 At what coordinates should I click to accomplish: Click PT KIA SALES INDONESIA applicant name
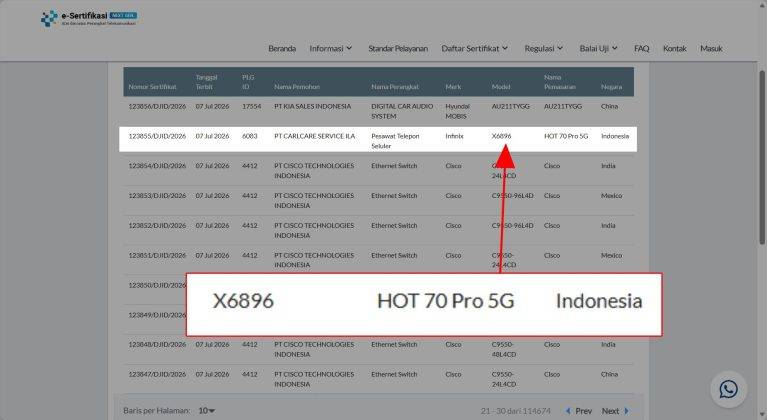click(313, 106)
